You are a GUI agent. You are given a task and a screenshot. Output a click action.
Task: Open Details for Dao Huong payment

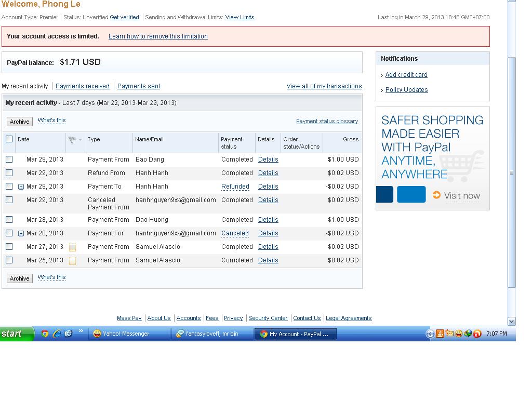tap(268, 220)
